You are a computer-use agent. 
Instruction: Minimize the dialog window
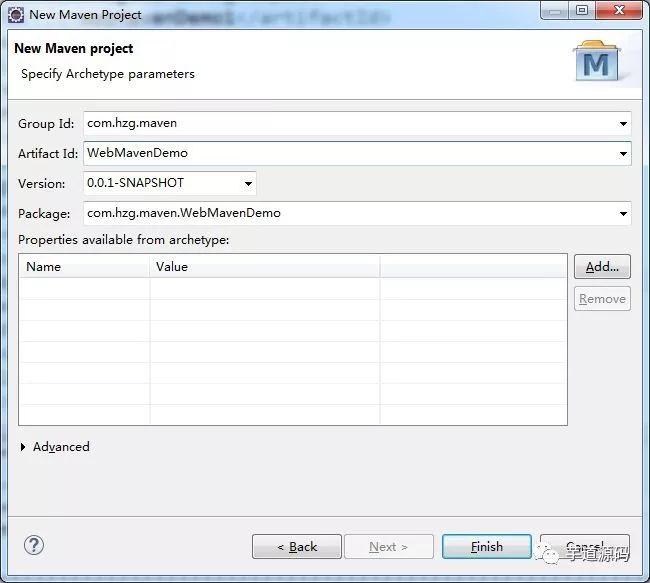pyautogui.click(x=555, y=10)
